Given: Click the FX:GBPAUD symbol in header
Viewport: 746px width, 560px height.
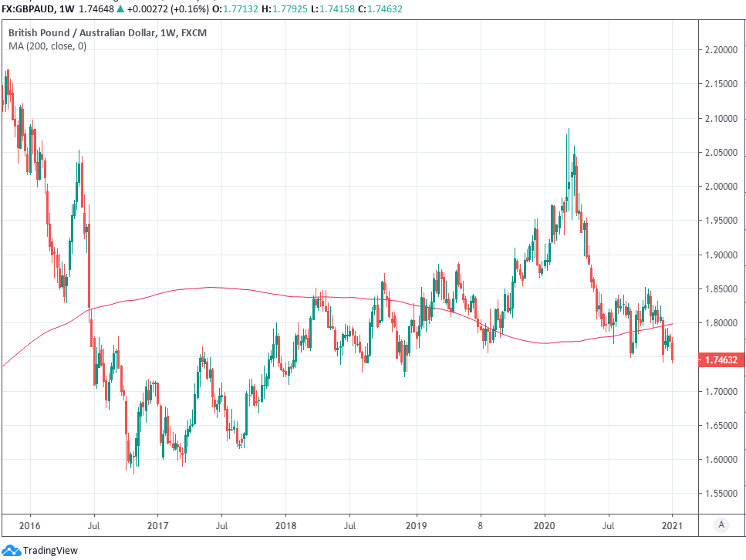Looking at the screenshot, I should pos(29,8).
